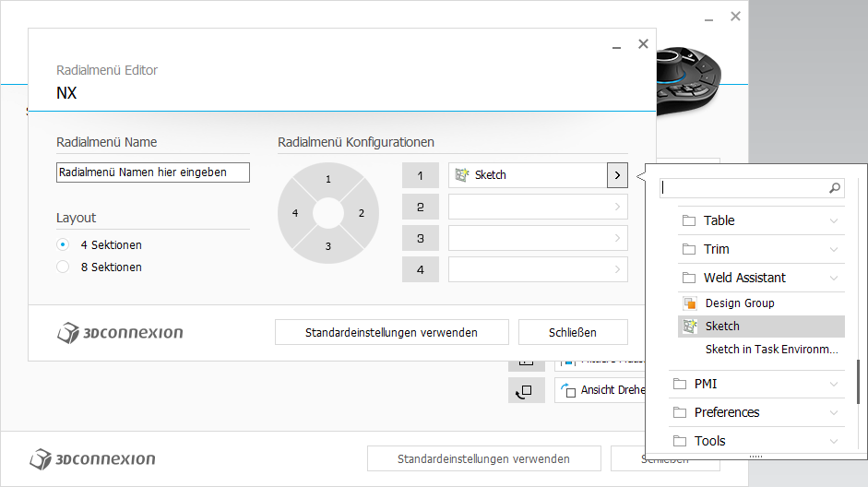
Task: Click Schließen button in Radialmenü Editor
Action: point(573,332)
